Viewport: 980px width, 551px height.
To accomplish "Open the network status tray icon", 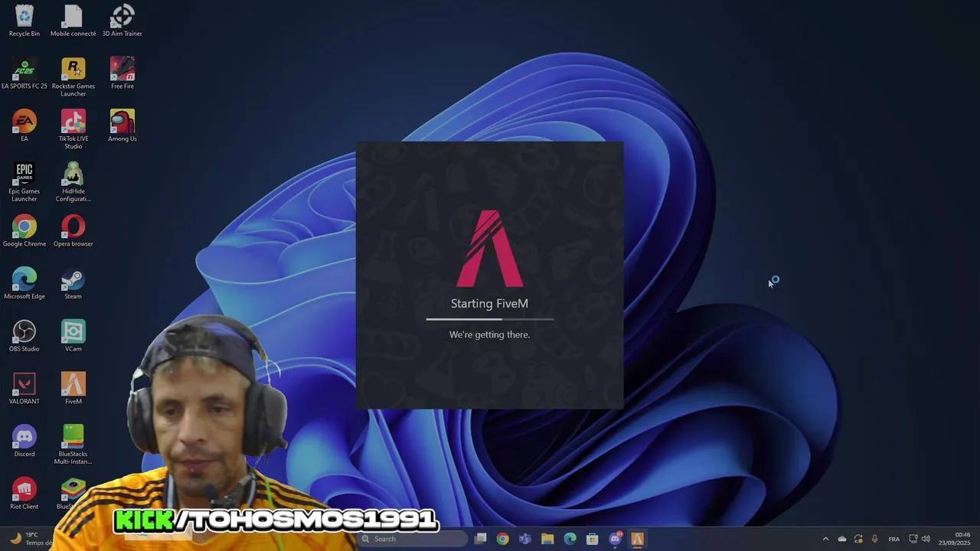I will pos(913,539).
